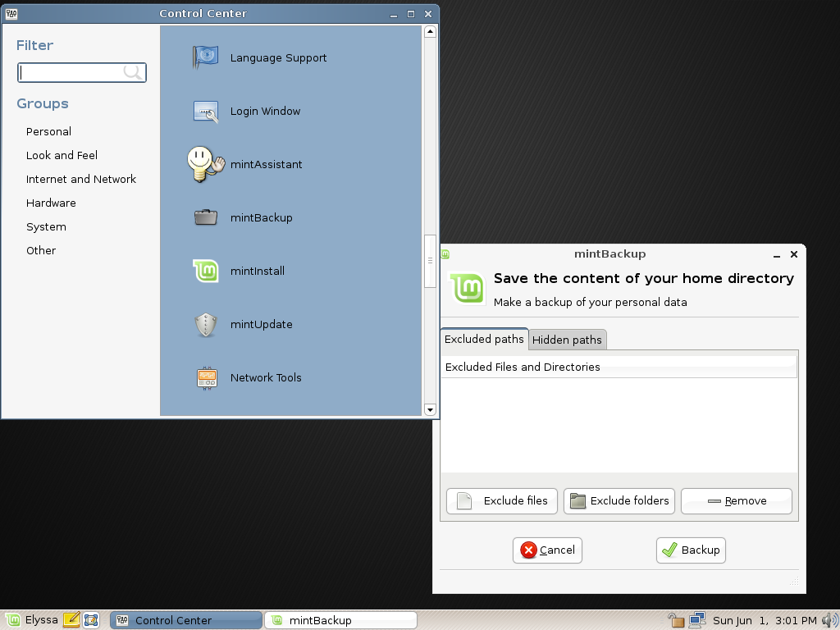Close the mintBackup window

(794, 254)
